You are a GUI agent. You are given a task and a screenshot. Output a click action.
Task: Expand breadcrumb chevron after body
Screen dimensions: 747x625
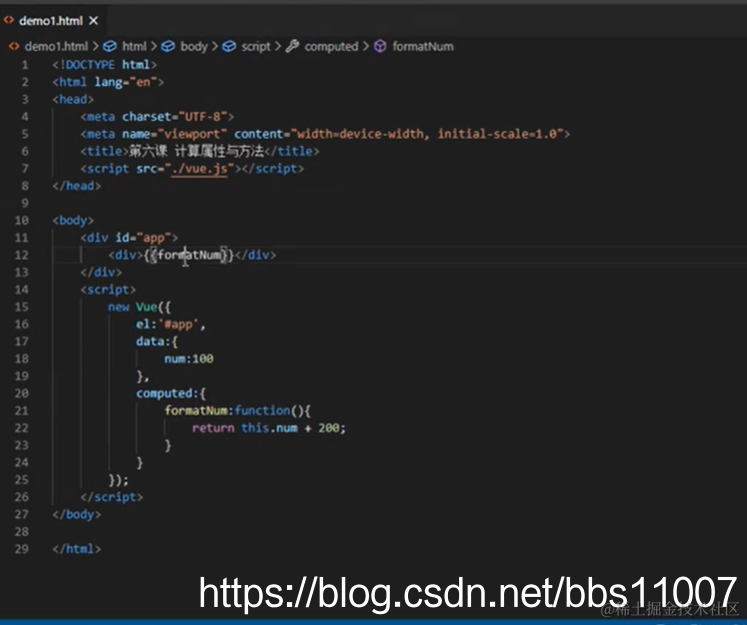tap(215, 47)
